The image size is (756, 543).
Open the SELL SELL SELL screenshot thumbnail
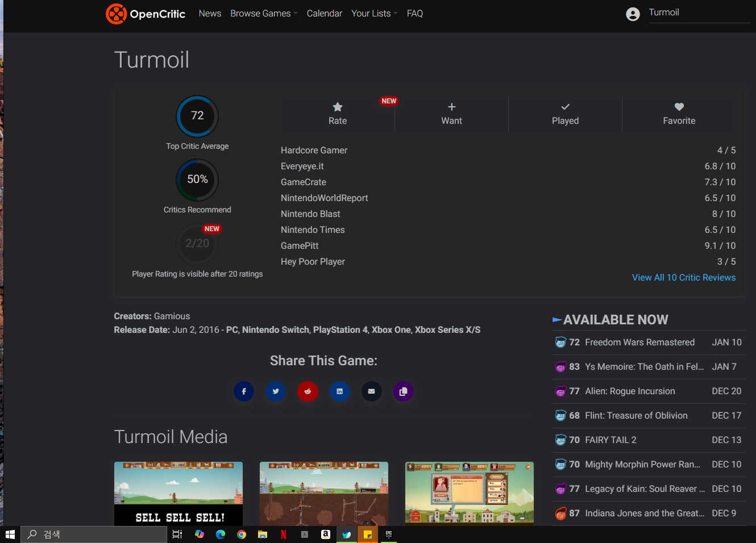pyautogui.click(x=178, y=494)
